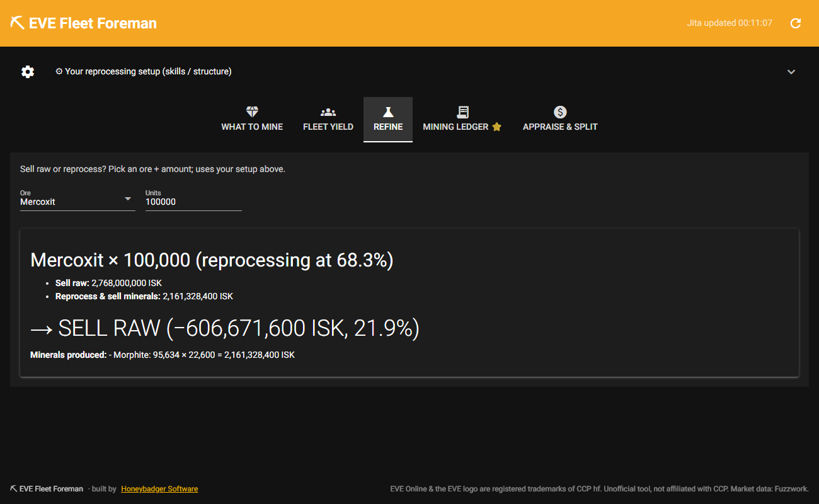Click the pickaxe logo in the header
819x504 pixels.
point(17,23)
